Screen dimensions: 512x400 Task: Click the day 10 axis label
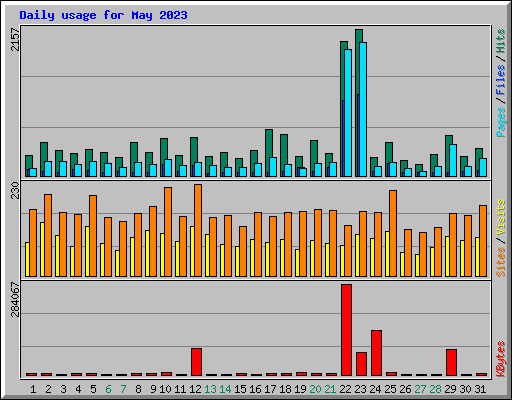(165, 389)
